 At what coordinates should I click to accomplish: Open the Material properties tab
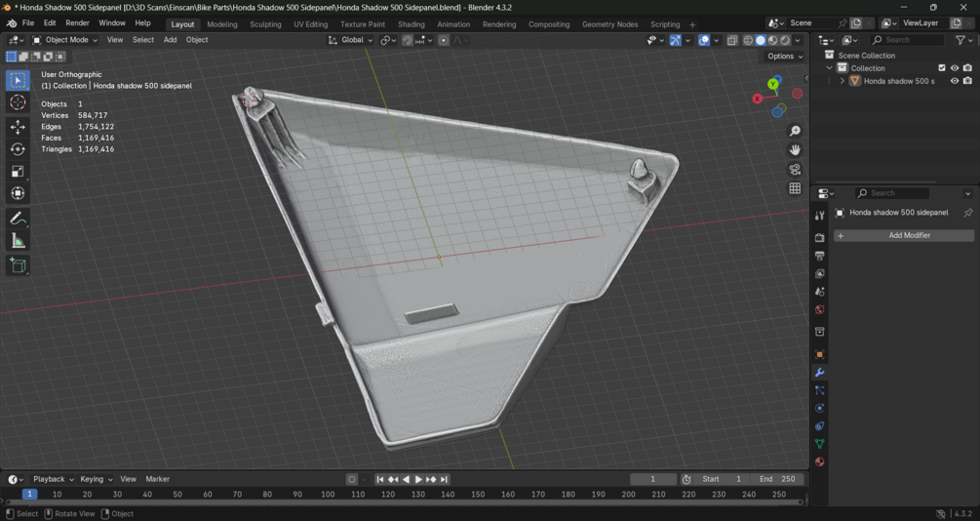pyautogui.click(x=819, y=461)
